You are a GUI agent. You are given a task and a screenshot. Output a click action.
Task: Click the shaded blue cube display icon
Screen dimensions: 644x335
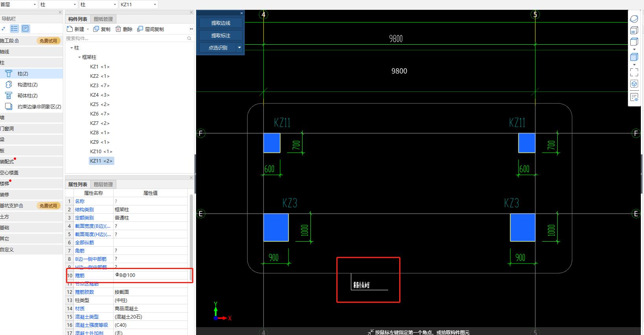[634, 57]
